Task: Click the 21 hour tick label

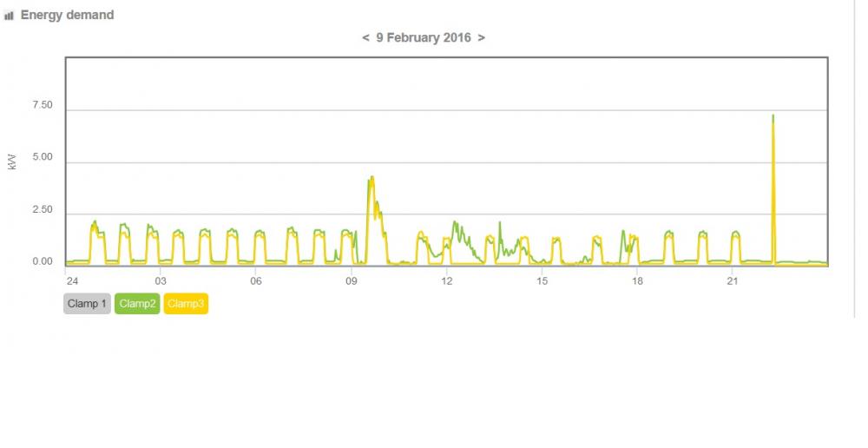Action: point(733,281)
